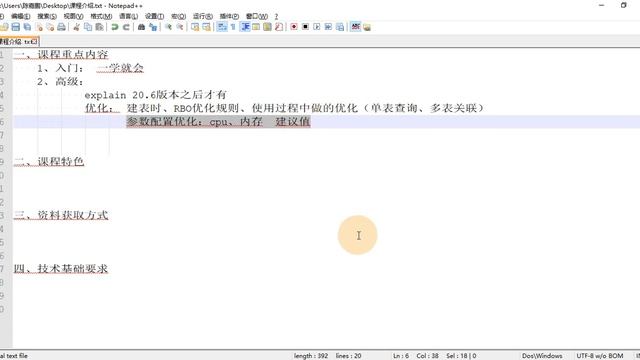Click length : 392 in status bar
Screen dimensions: 640x360
(311, 356)
